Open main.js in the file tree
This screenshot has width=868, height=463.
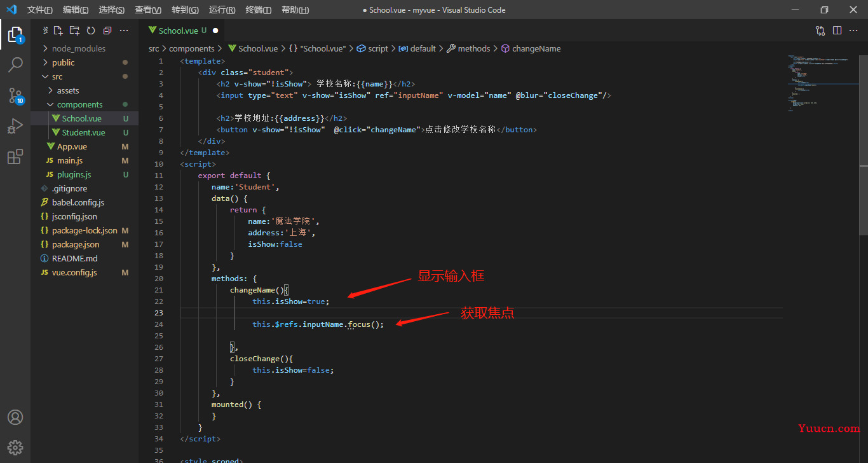[x=85, y=160]
